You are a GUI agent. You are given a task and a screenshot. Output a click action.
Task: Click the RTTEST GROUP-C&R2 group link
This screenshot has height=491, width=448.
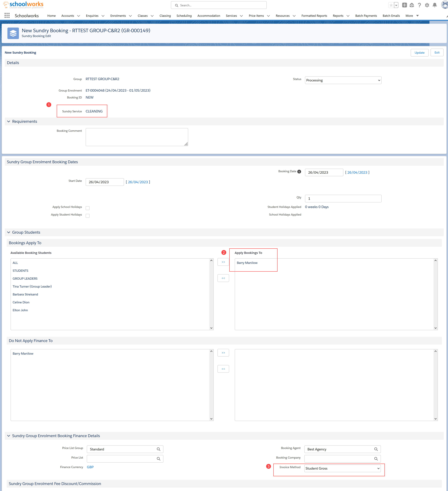pyautogui.click(x=102, y=79)
